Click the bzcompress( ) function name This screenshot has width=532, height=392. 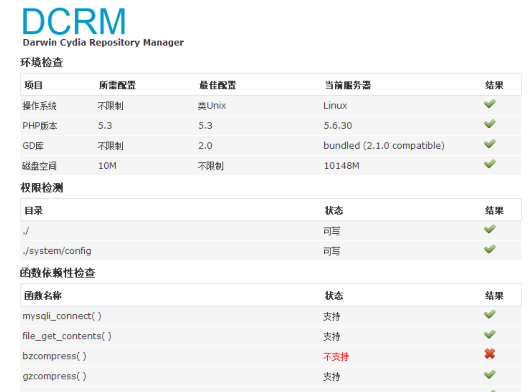click(x=55, y=356)
